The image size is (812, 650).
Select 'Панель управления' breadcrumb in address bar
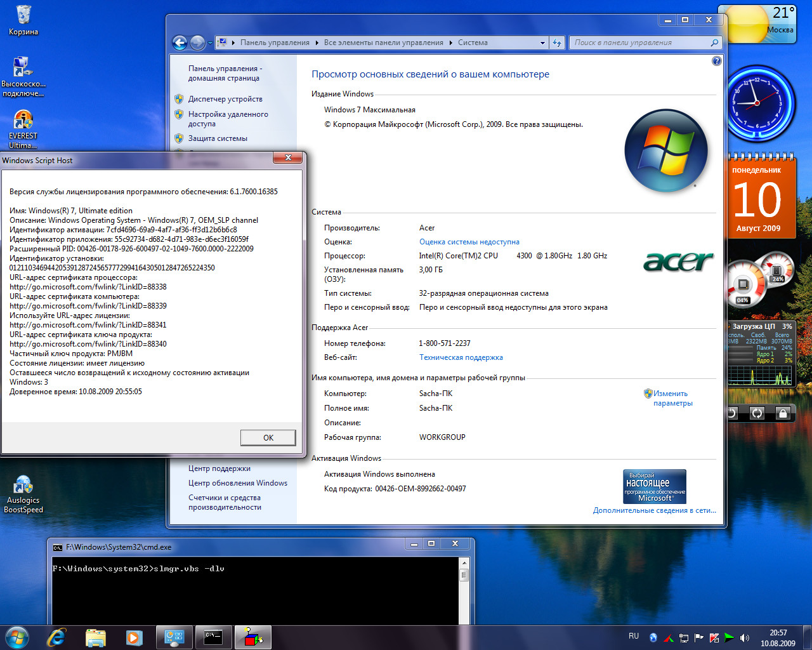275,43
